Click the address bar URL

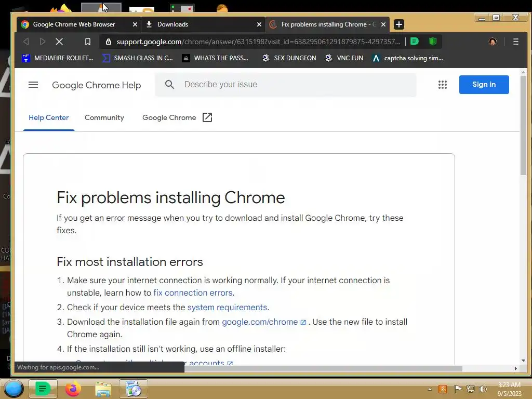(x=259, y=42)
